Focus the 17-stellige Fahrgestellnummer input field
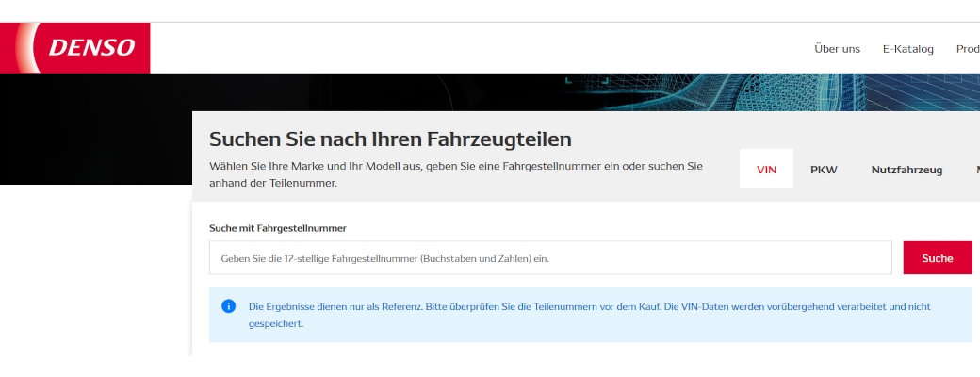Screen dimensions: 980x377 [x=550, y=258]
